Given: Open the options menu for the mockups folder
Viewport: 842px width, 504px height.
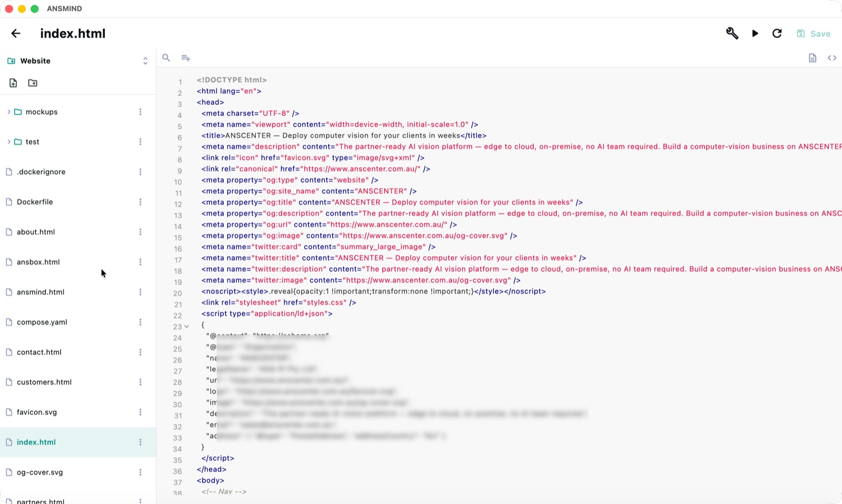Looking at the screenshot, I should pos(141,112).
